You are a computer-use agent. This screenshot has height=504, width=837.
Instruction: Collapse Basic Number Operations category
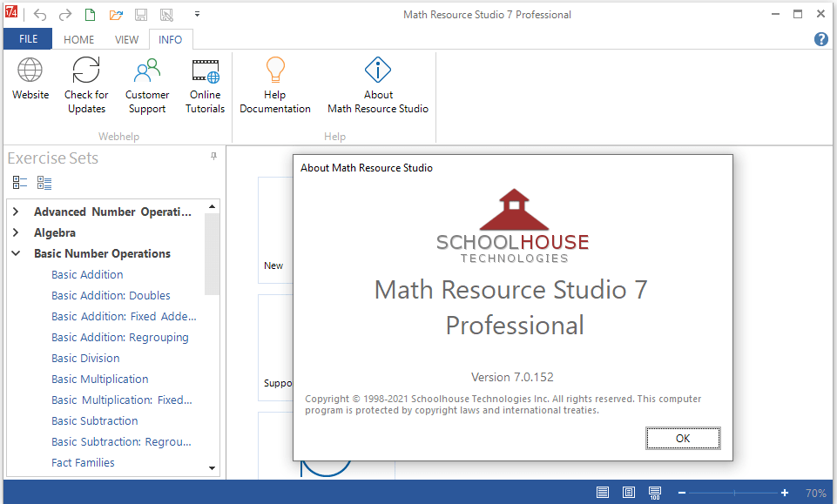[x=16, y=253]
